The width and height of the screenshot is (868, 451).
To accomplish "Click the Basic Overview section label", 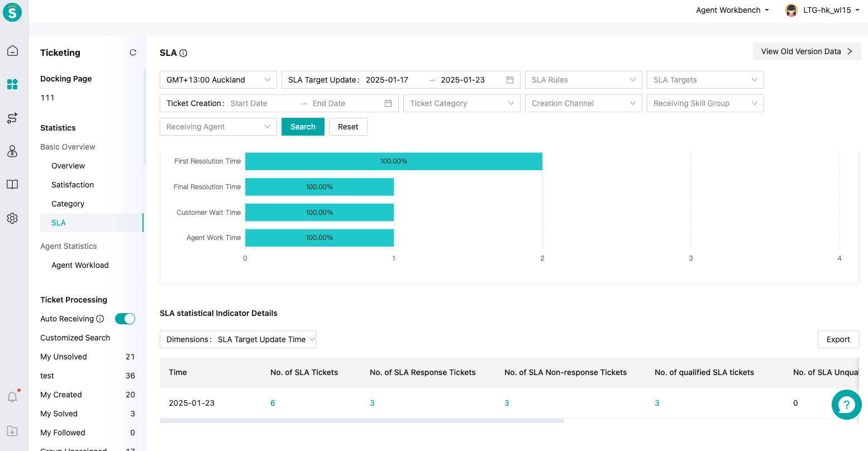I will coord(68,147).
